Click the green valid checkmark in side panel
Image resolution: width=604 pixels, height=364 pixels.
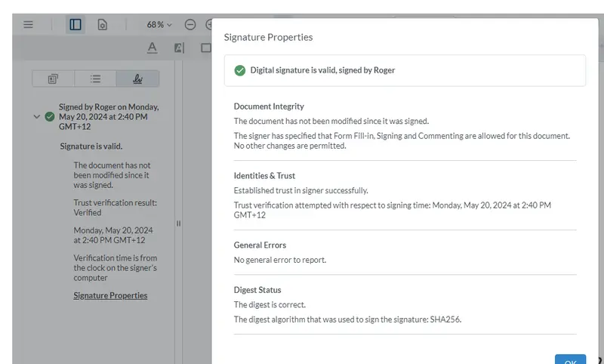(50, 116)
